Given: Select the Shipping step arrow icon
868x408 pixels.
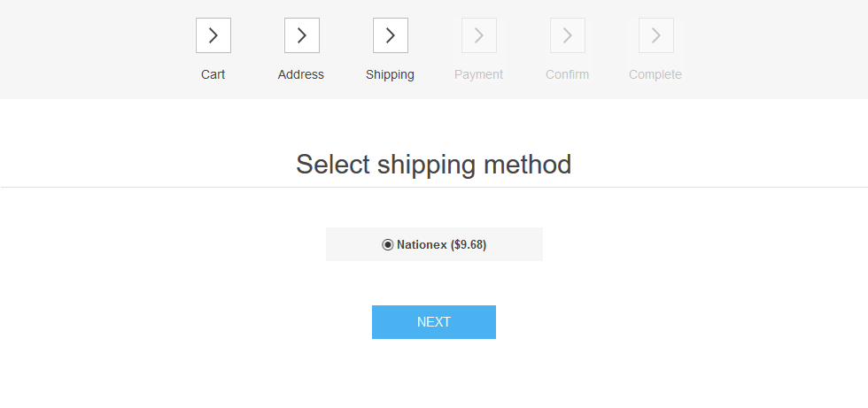Looking at the screenshot, I should click(x=391, y=35).
